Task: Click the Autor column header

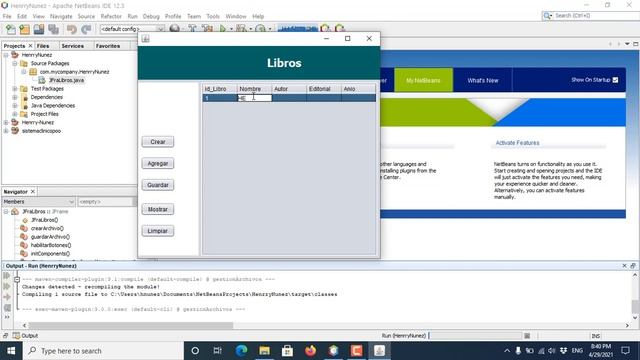Action: click(x=289, y=89)
